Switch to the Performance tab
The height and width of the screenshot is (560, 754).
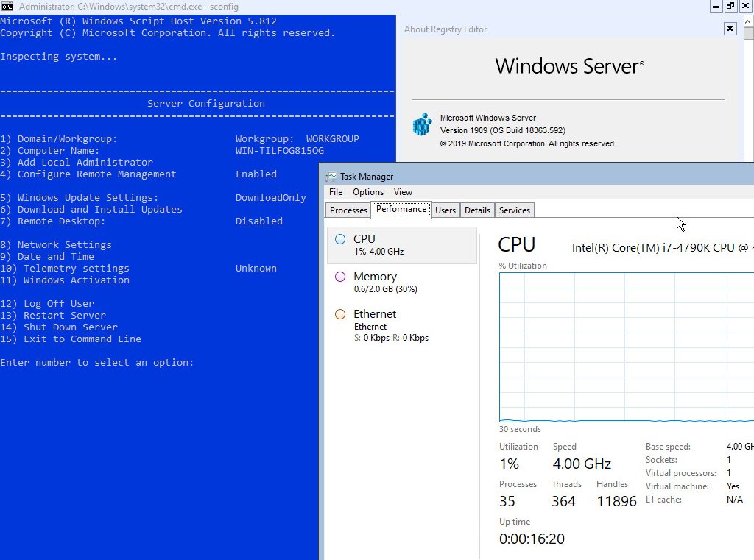(401, 209)
